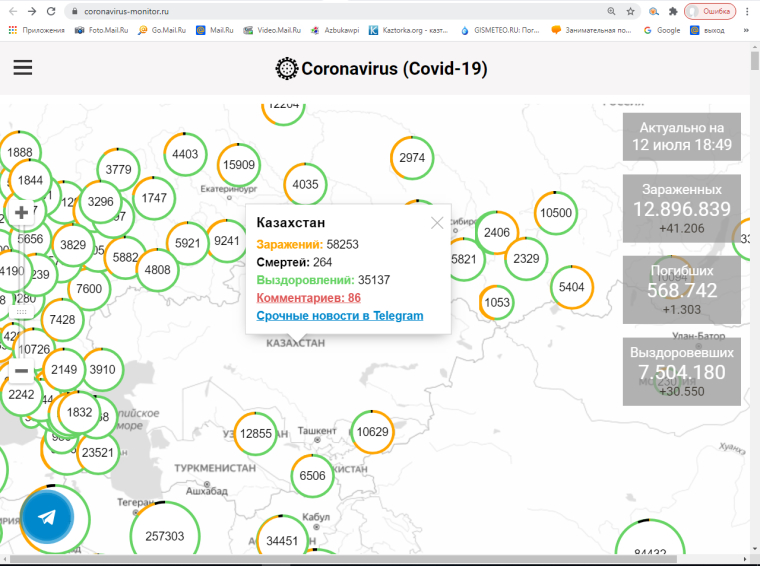Open the Приложения apps shortcut
760x566 pixels.
36,30
